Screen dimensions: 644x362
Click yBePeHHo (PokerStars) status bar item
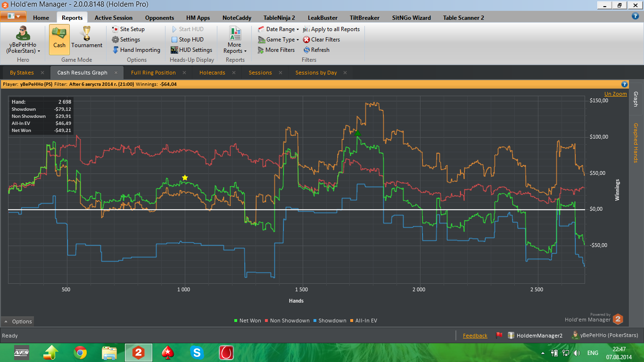pos(605,336)
